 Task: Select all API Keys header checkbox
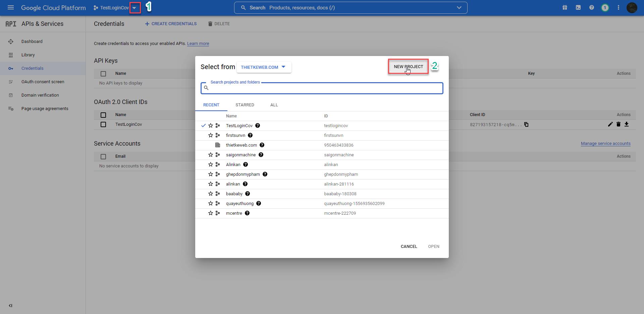pyautogui.click(x=103, y=74)
